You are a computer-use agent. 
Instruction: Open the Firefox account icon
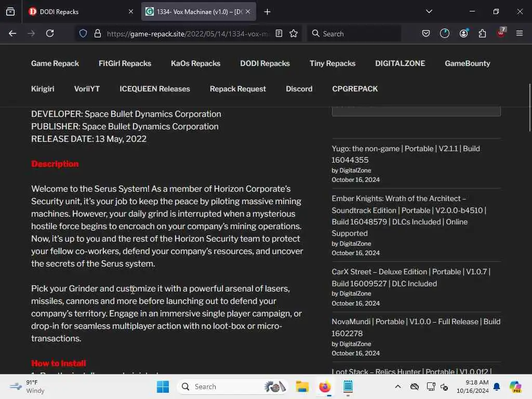pos(463,33)
